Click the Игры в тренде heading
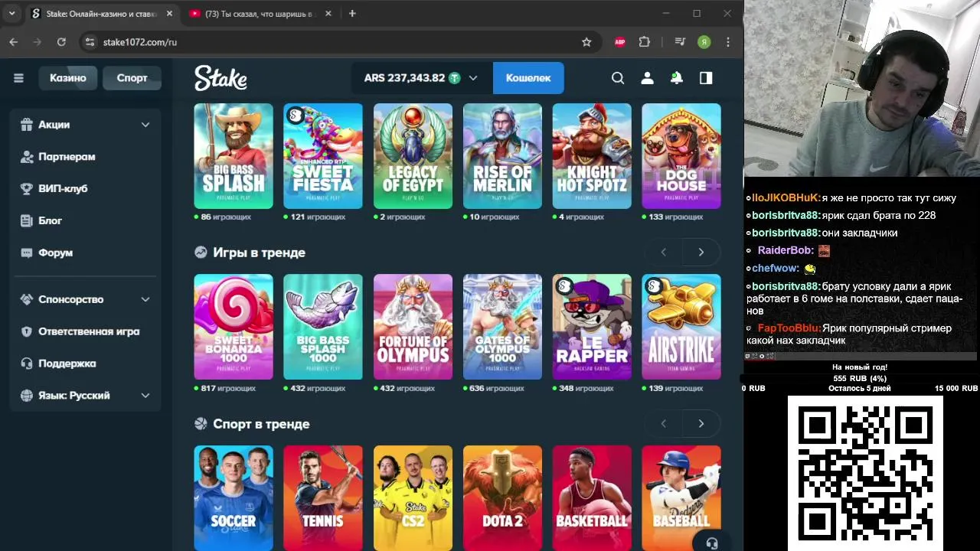980x551 pixels. pyautogui.click(x=259, y=253)
